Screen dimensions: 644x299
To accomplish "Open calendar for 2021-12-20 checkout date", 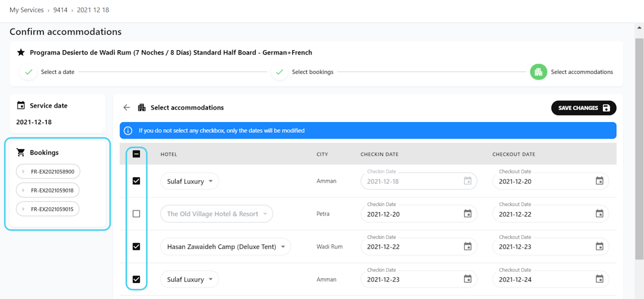I will (599, 181).
